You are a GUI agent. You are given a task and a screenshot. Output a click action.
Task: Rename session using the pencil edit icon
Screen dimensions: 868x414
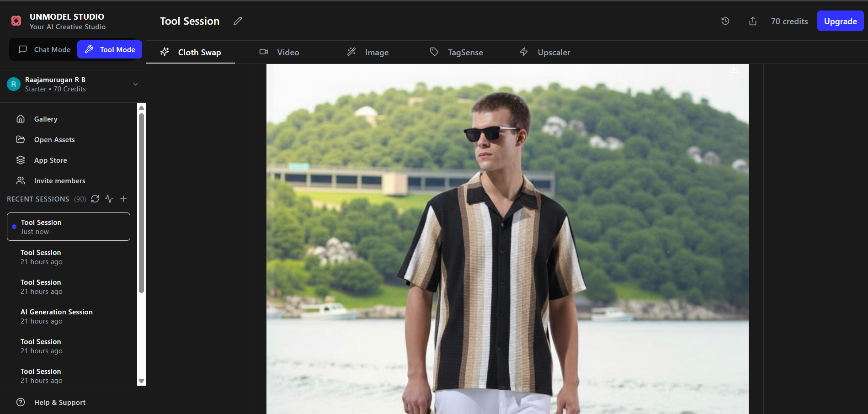point(237,21)
